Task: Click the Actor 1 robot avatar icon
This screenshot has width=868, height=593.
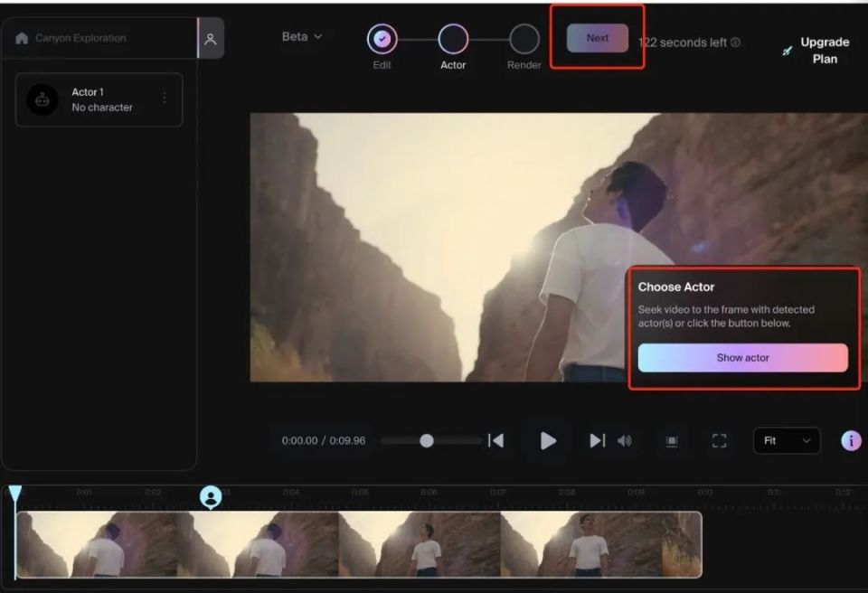Action: pos(42,99)
